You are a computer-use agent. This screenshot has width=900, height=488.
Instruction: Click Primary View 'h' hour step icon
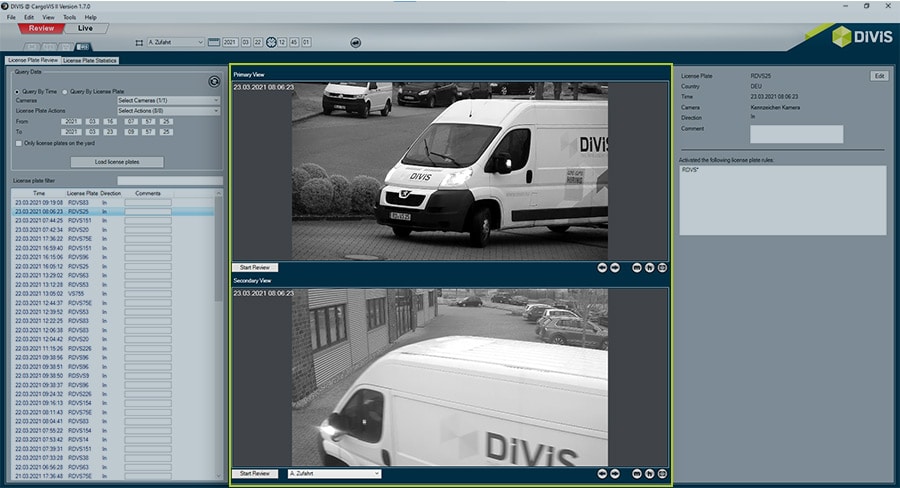click(649, 268)
